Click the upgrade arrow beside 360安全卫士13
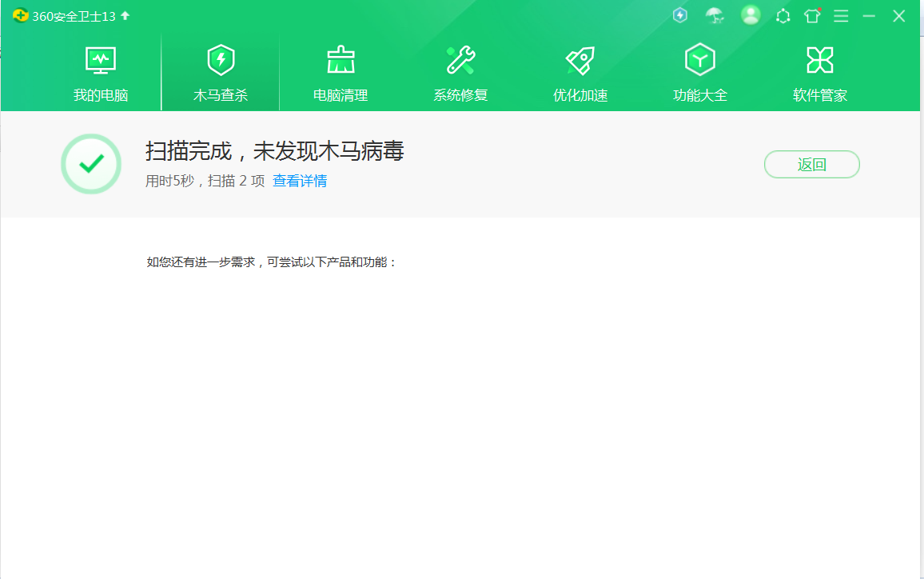The width and height of the screenshot is (924, 579). [x=125, y=15]
